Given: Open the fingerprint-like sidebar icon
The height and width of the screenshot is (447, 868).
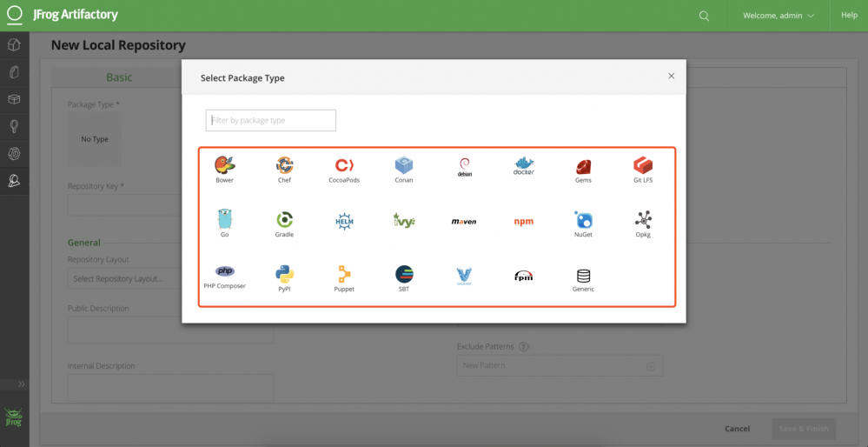Looking at the screenshot, I should (15, 153).
